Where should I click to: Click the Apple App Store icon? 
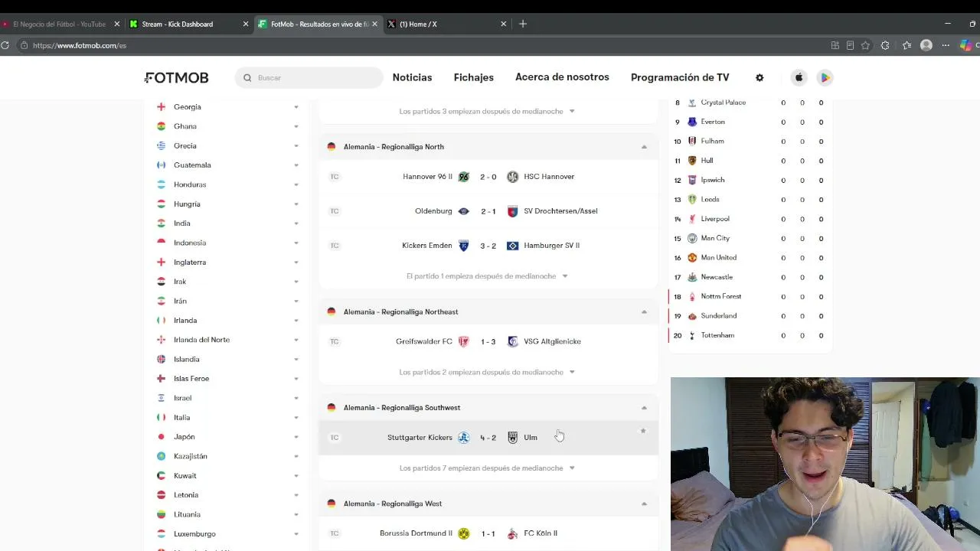pyautogui.click(x=799, y=77)
